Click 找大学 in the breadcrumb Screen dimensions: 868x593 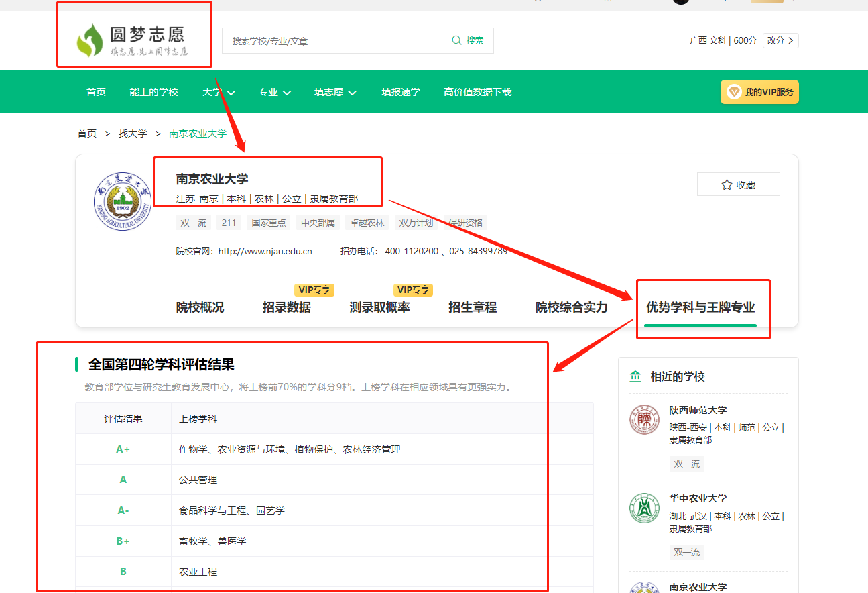[x=133, y=133]
